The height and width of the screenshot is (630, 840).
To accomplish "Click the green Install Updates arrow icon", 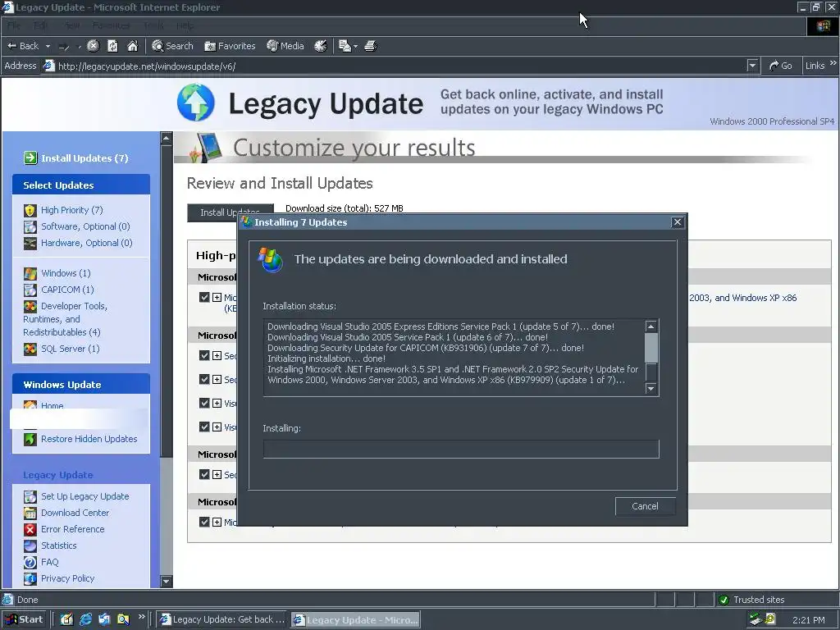I will 30,157.
